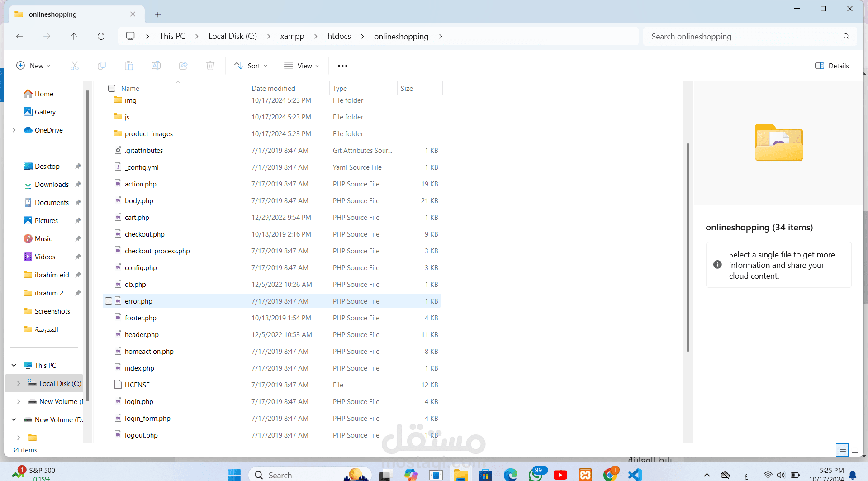
Task: Open the View dropdown menu
Action: point(301,66)
